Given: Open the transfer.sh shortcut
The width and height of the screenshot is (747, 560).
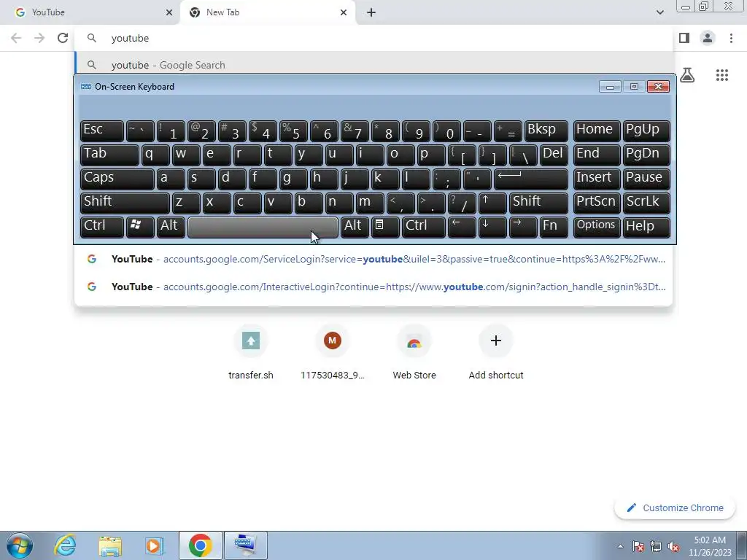Looking at the screenshot, I should pyautogui.click(x=251, y=352).
